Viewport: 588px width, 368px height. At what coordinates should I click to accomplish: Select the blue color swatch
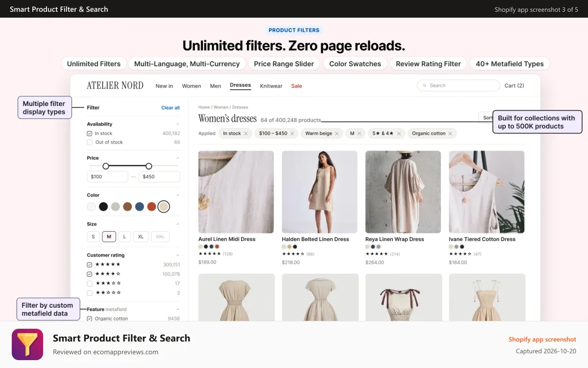(x=140, y=207)
